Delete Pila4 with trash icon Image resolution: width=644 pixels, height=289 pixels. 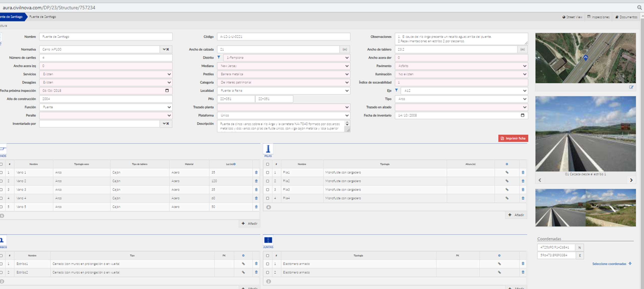coord(523,198)
